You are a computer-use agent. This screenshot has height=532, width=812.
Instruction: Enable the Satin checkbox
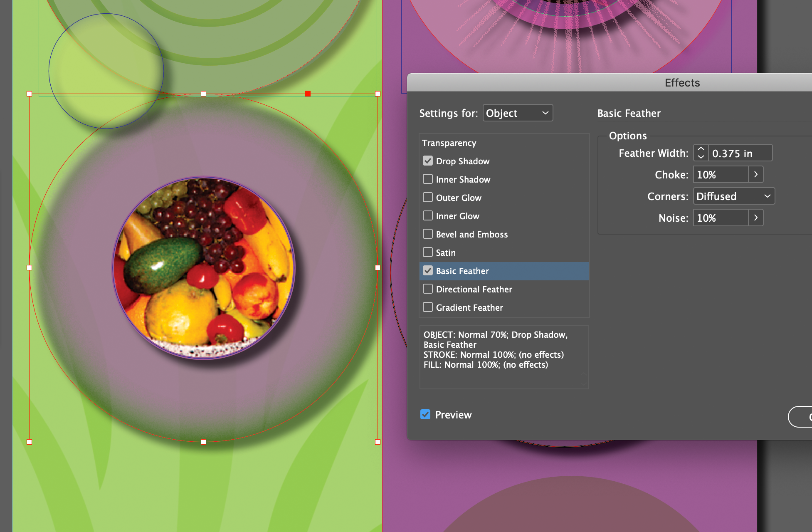tap(428, 252)
